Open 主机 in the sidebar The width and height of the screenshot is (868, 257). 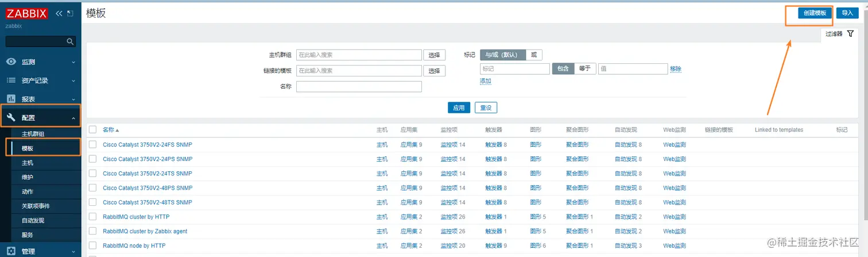click(x=28, y=163)
